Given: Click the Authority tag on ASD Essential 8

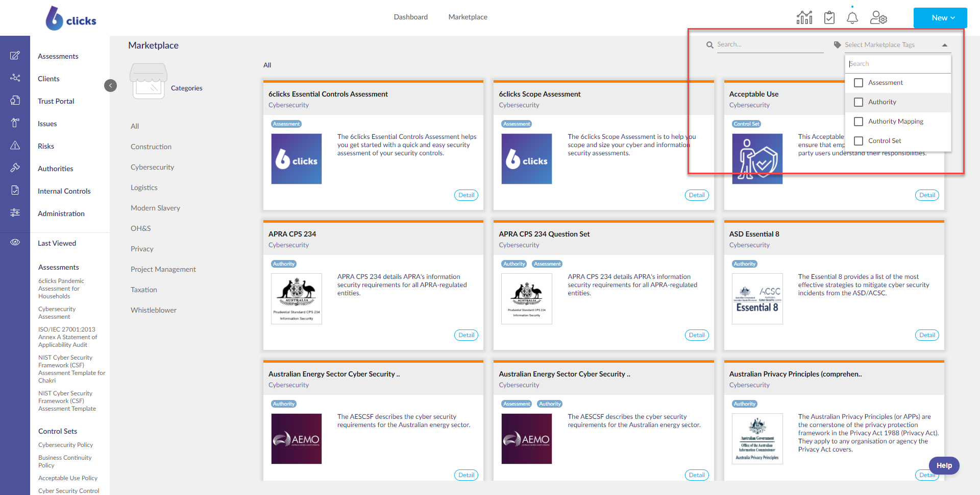Looking at the screenshot, I should (745, 264).
